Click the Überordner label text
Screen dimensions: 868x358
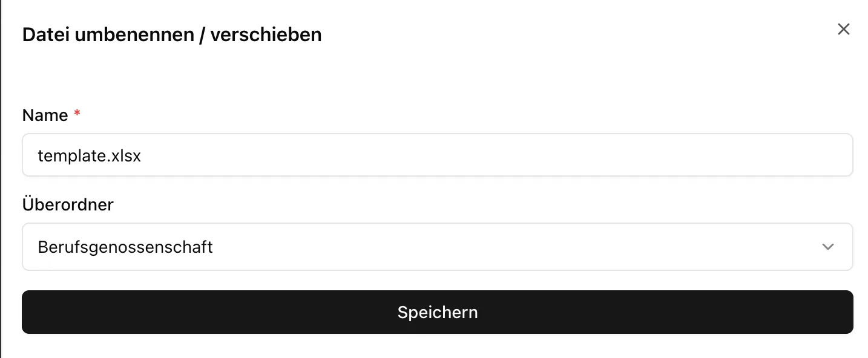[67, 204]
